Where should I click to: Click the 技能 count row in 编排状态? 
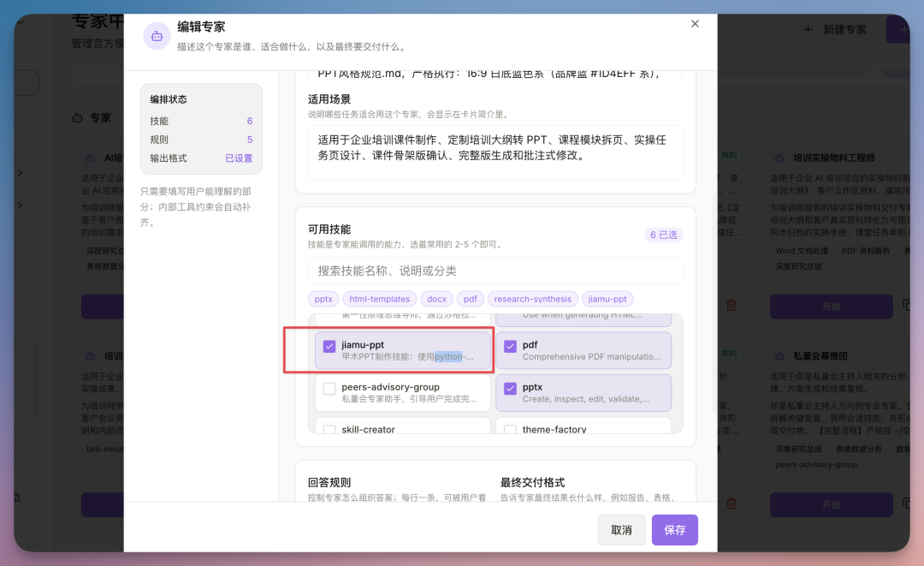tap(201, 121)
